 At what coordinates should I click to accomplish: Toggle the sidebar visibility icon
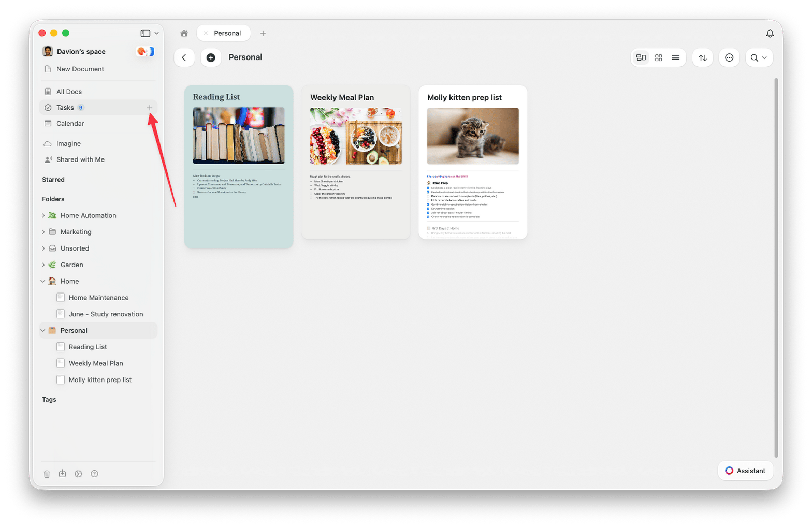point(145,33)
